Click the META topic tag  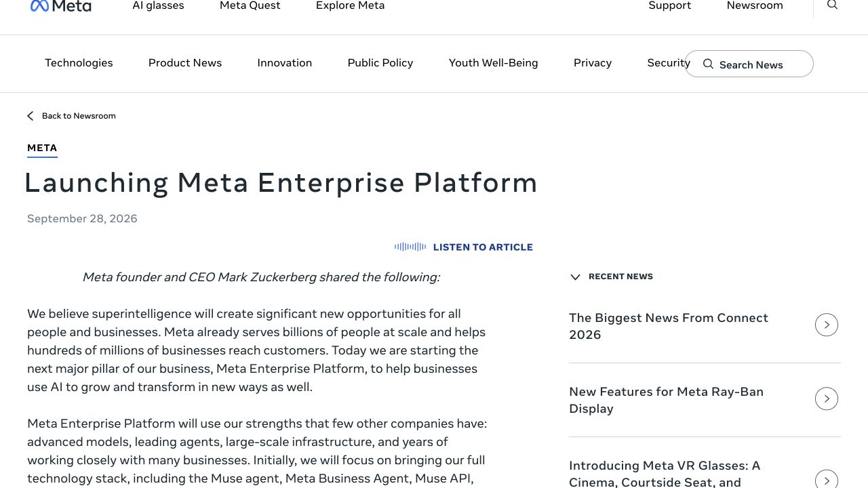click(x=42, y=148)
